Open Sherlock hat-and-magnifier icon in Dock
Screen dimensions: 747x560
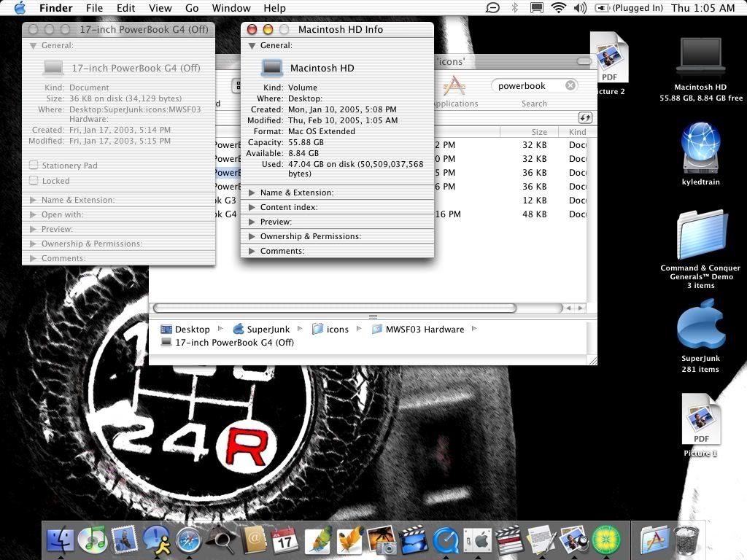220,540
